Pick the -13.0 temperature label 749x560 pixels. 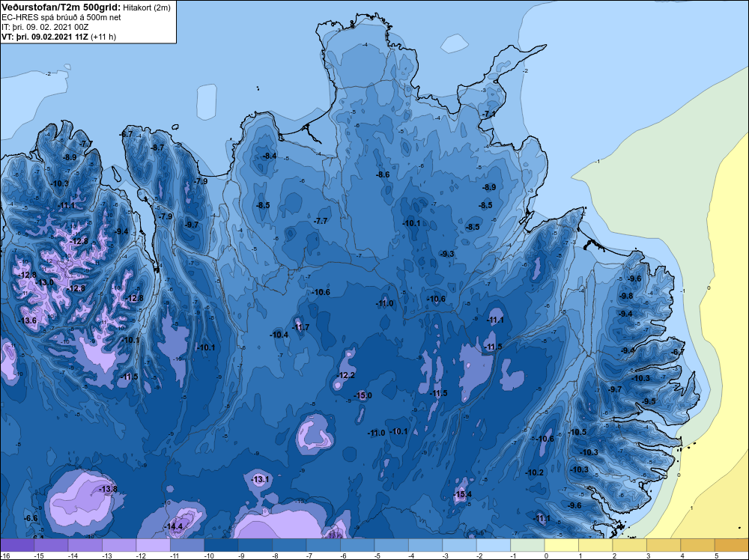pyautogui.click(x=45, y=282)
